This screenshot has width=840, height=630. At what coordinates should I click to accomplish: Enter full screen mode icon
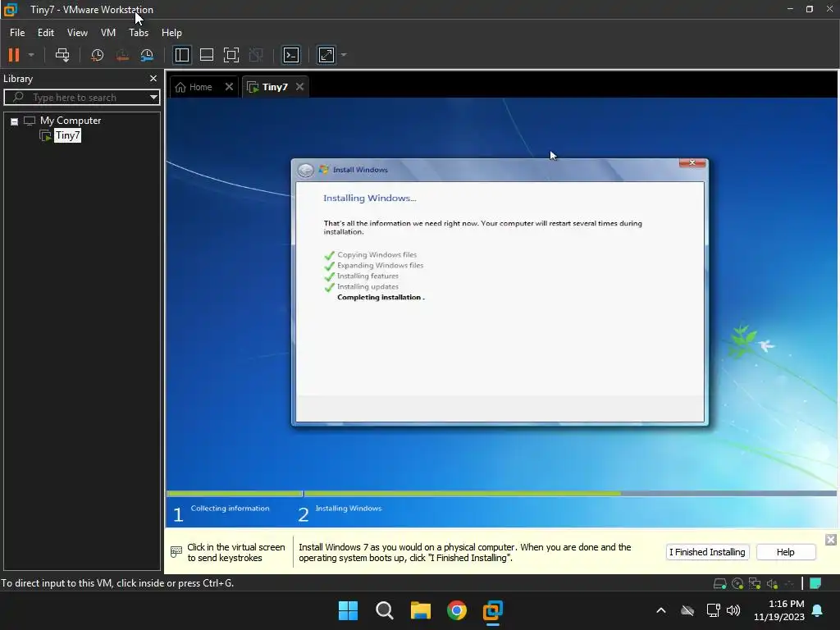coord(231,55)
